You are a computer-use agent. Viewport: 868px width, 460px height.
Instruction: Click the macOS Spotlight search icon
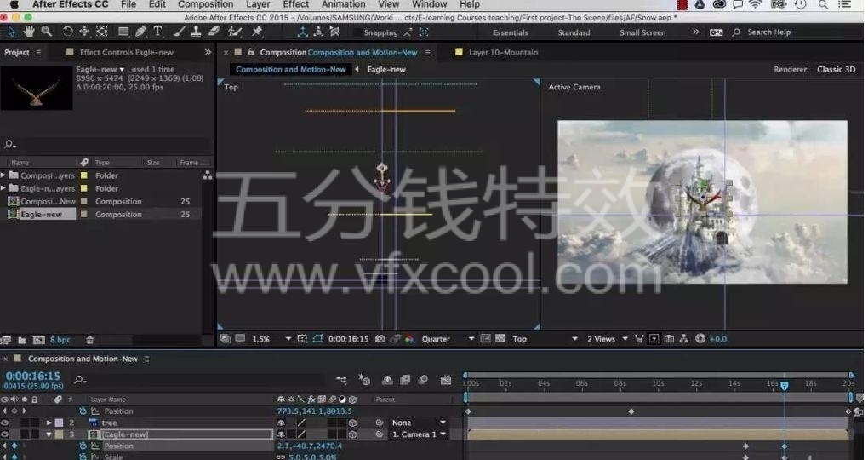(823, 4)
